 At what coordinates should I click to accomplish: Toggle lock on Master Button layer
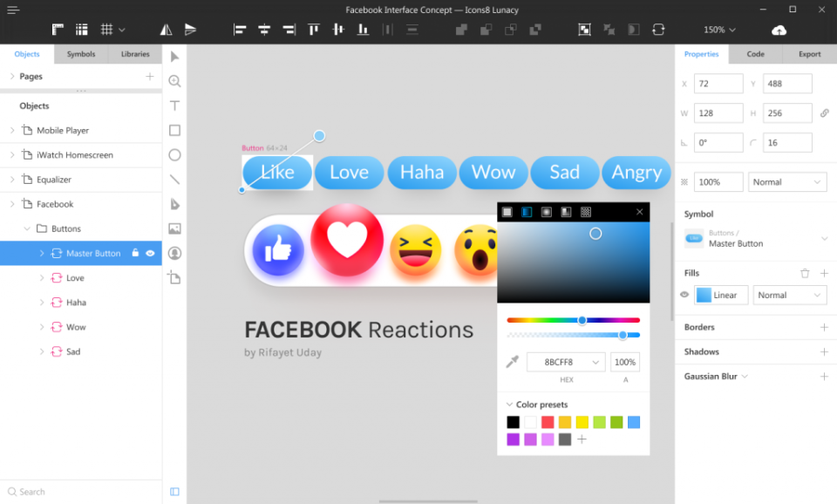pyautogui.click(x=136, y=253)
